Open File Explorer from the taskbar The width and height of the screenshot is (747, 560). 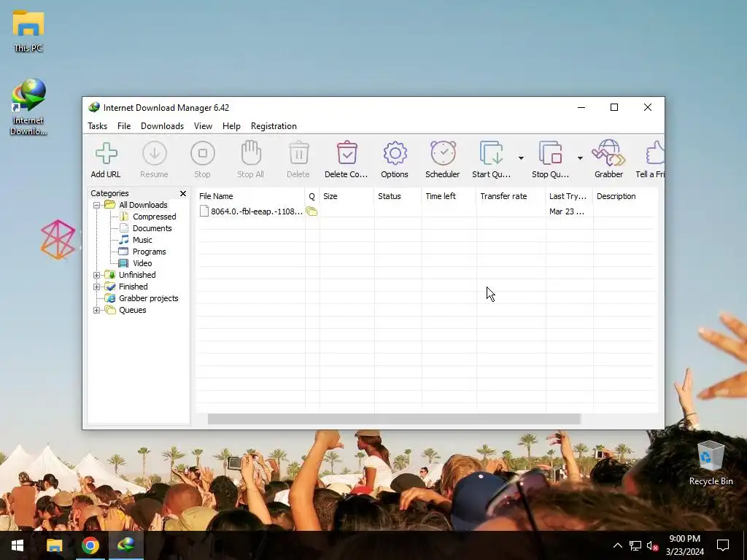(54, 545)
